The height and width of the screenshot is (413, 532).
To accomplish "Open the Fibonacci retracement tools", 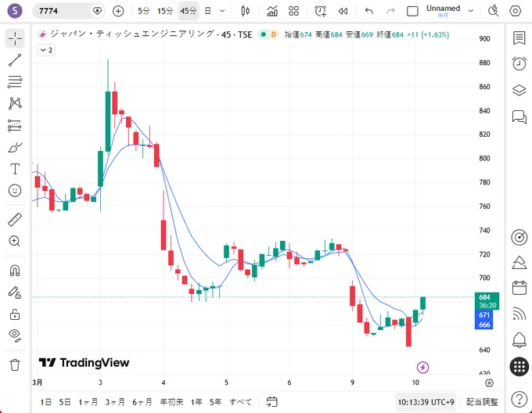I will click(15, 81).
